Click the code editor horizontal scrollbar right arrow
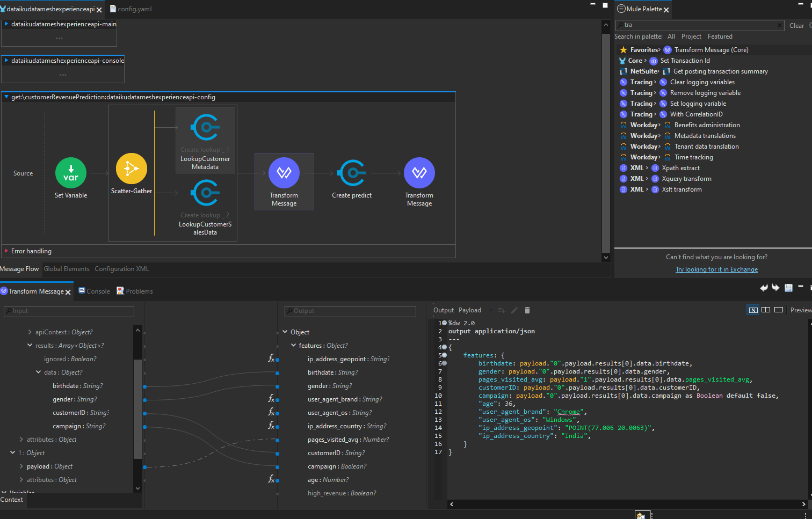This screenshot has height=519, width=812. click(x=803, y=504)
